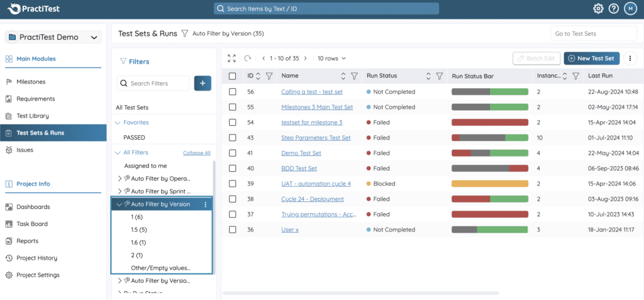
Task: Click the blue add filter plus button
Action: tap(203, 83)
